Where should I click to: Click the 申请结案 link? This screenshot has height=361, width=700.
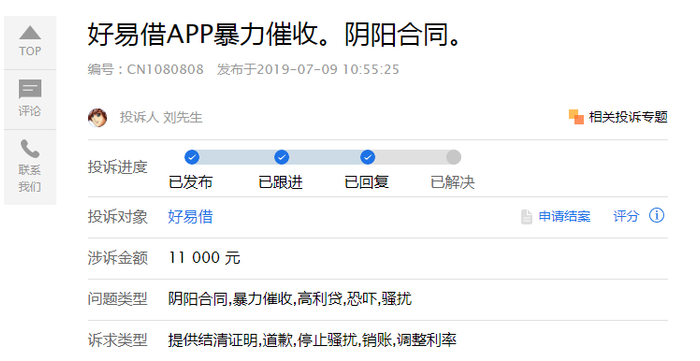click(564, 216)
